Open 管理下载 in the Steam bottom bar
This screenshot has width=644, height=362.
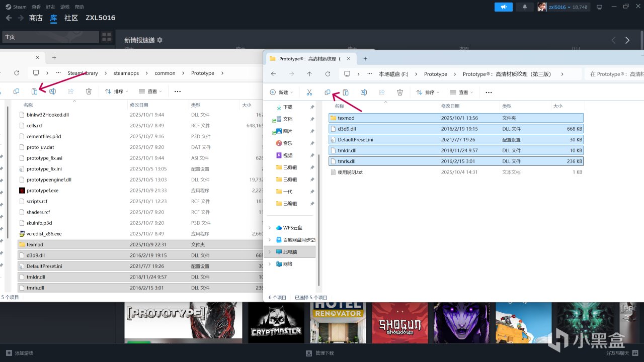[320, 353]
